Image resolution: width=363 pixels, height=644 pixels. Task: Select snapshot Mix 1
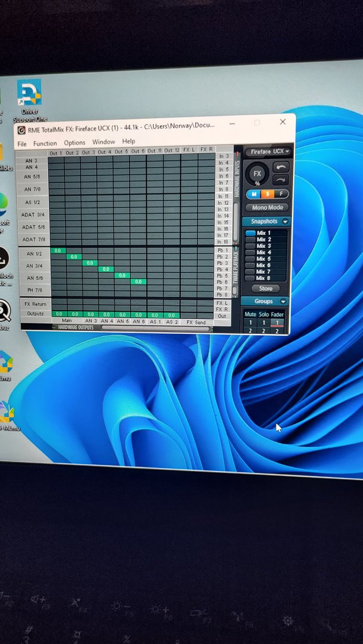coord(263,233)
